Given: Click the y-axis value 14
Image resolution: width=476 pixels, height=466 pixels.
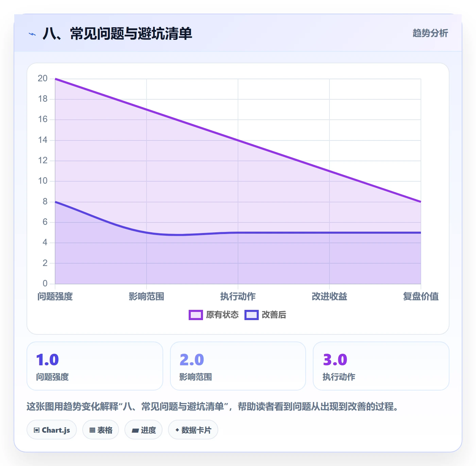Looking at the screenshot, I should pos(42,140).
